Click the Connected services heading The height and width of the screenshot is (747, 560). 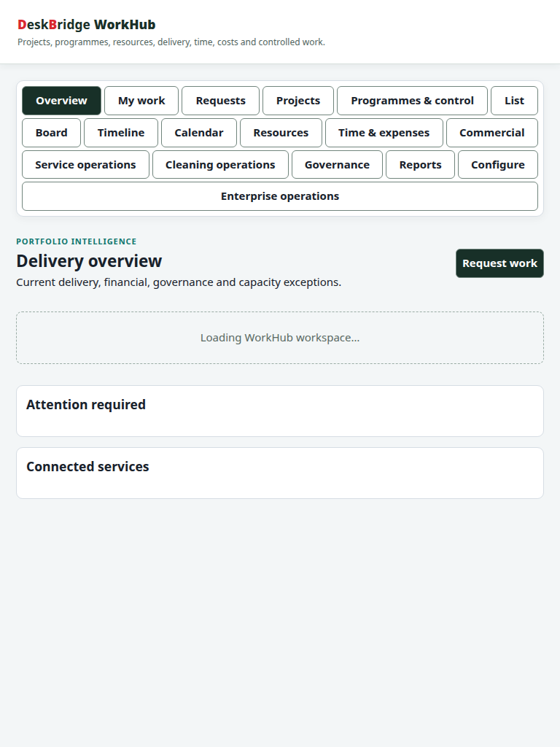(87, 466)
